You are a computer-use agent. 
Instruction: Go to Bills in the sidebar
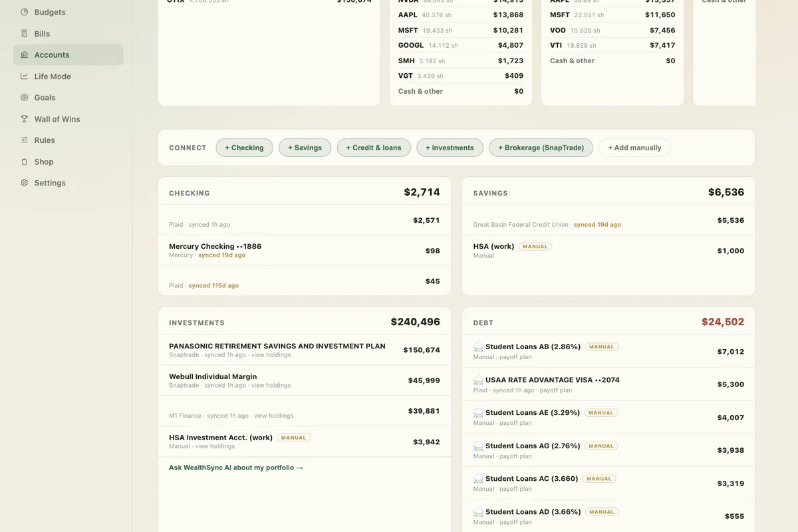coord(68,33)
